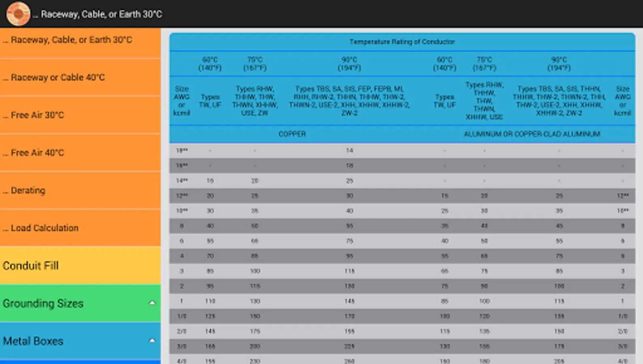This screenshot has width=643, height=364.
Task: Open the Metal Boxes section
Action: 80,341
